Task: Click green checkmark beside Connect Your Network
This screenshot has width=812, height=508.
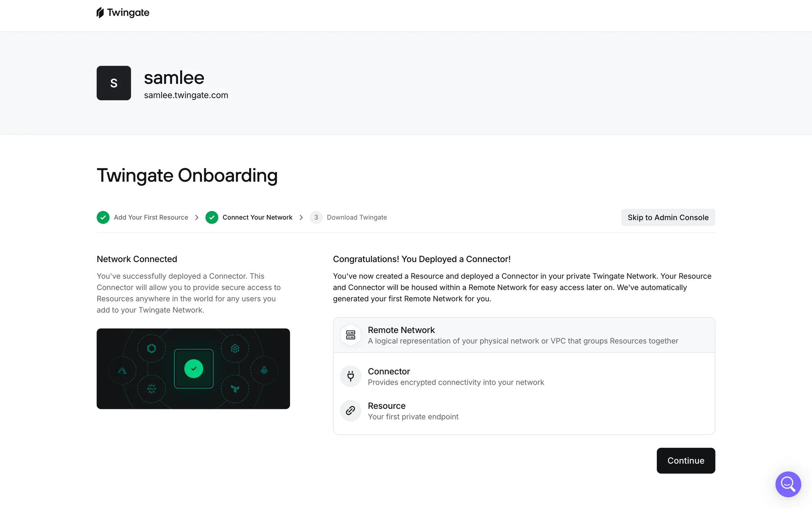Action: [212, 217]
